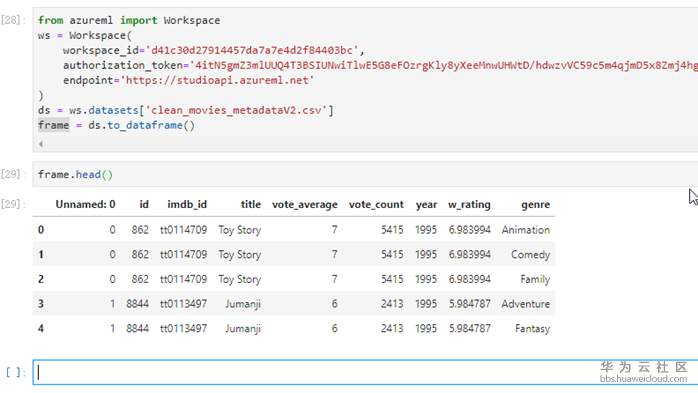This screenshot has width=698, height=393.
Task: Click the workspace_id string value
Action: click(252, 50)
